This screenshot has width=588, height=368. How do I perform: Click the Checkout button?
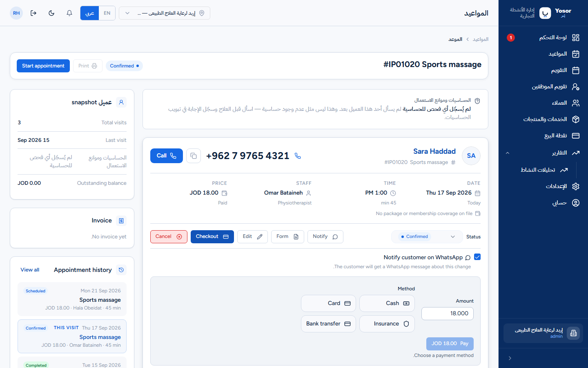212,237
